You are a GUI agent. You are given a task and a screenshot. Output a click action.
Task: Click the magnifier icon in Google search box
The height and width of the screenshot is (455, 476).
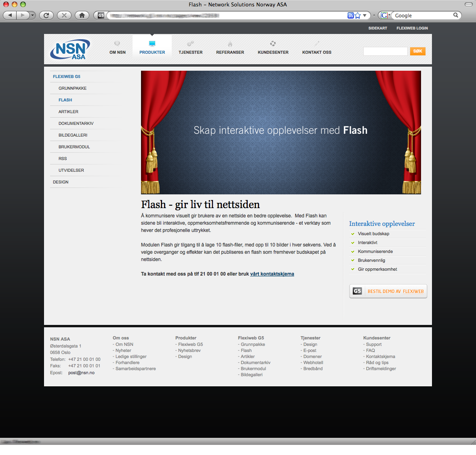[455, 15]
